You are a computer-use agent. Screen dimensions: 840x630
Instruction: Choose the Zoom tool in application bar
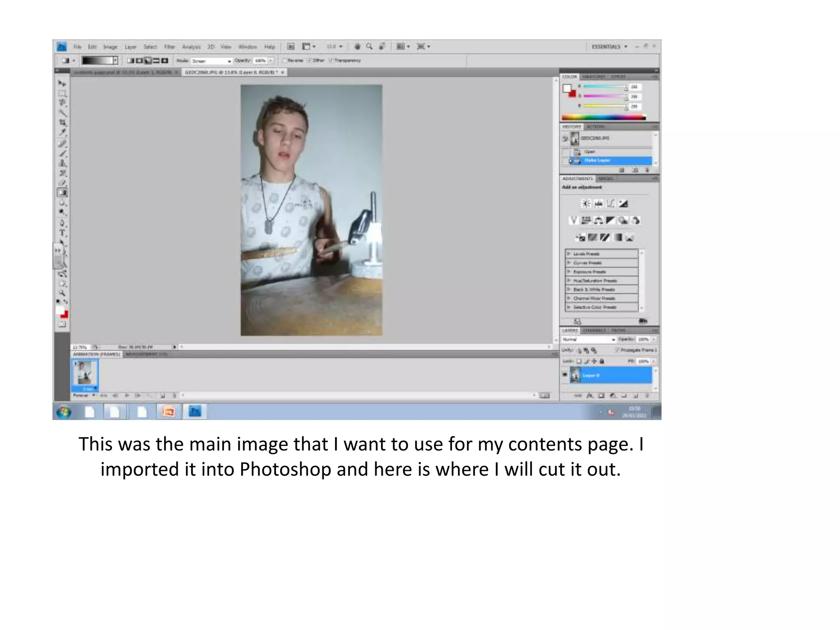pos(369,47)
